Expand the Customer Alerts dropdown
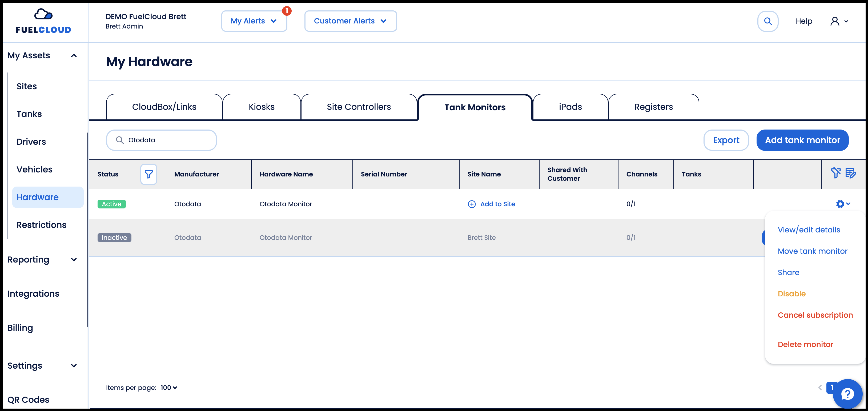This screenshot has width=868, height=411. [x=351, y=21]
